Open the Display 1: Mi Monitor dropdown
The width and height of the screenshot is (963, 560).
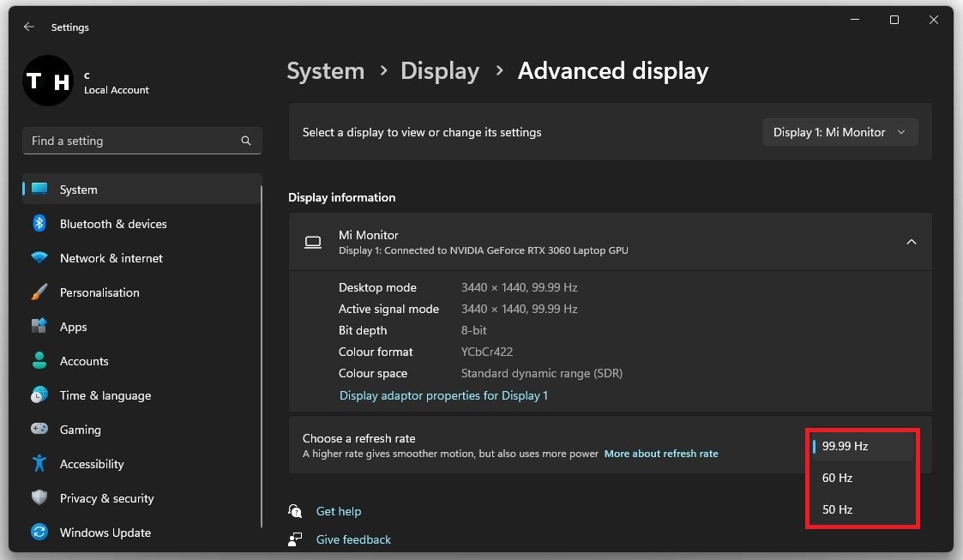pyautogui.click(x=840, y=132)
